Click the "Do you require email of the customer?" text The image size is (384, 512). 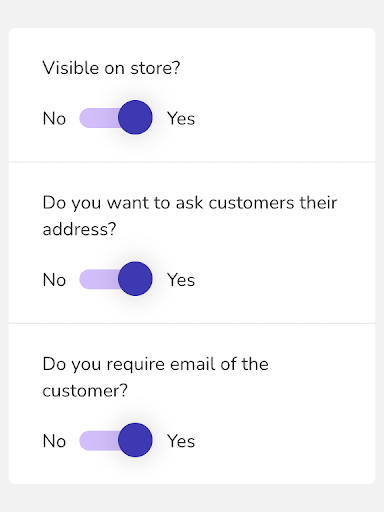(x=155, y=377)
